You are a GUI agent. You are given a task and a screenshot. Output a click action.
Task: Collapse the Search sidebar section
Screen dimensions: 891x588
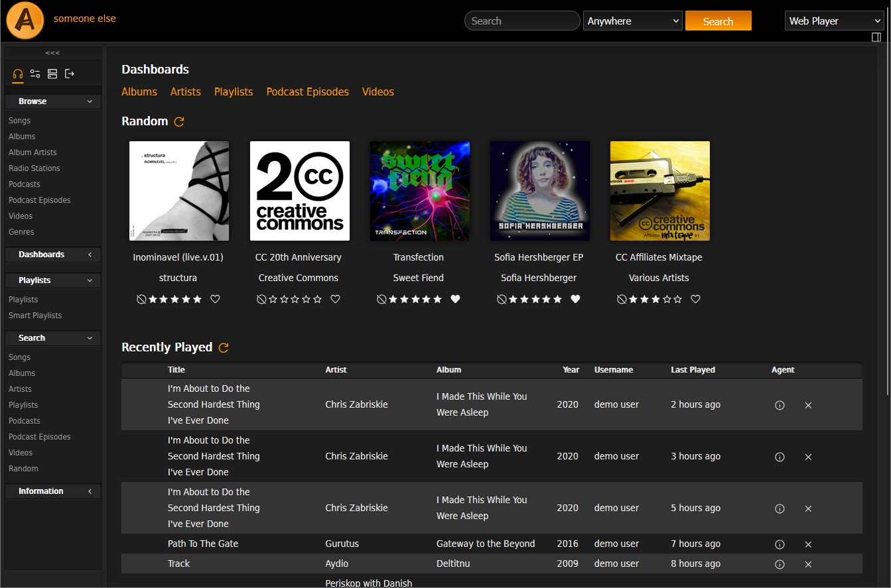53,338
